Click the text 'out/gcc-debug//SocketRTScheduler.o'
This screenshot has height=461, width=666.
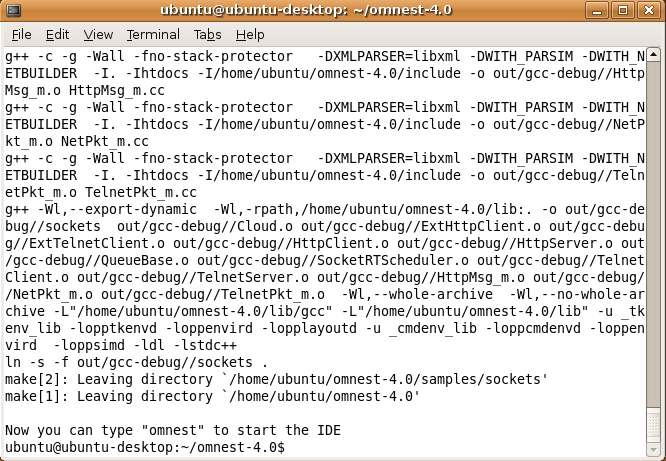333,260
